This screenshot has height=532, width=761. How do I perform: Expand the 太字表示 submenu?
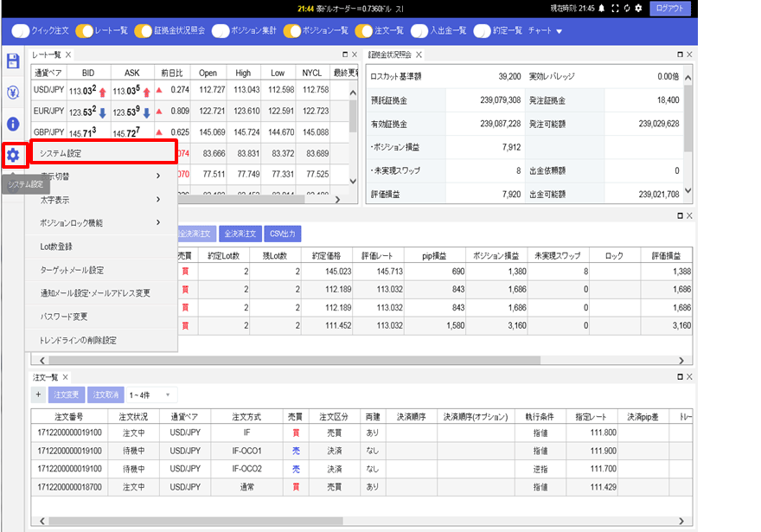[x=101, y=200]
